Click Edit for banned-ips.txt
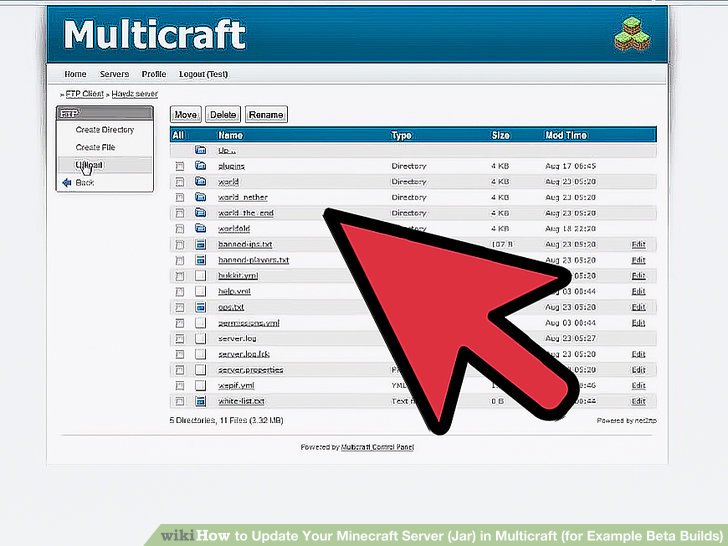The width and height of the screenshot is (728, 546). (x=638, y=245)
